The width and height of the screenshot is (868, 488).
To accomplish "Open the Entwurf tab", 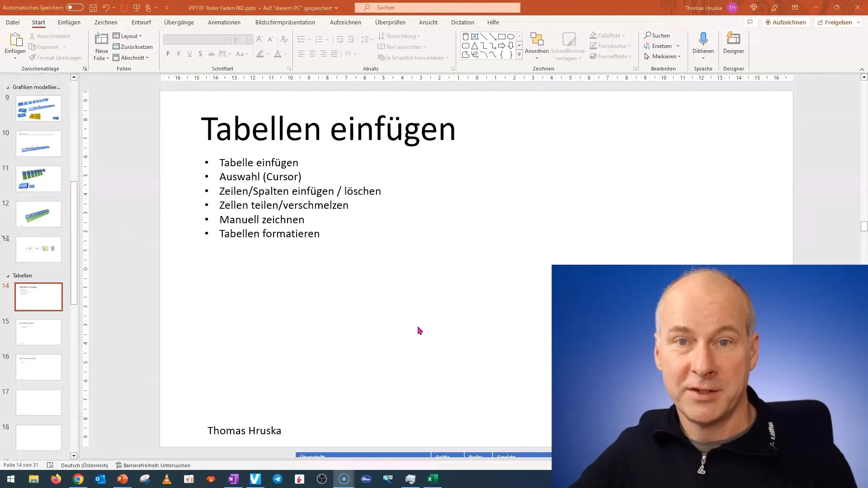I will pyautogui.click(x=141, y=22).
